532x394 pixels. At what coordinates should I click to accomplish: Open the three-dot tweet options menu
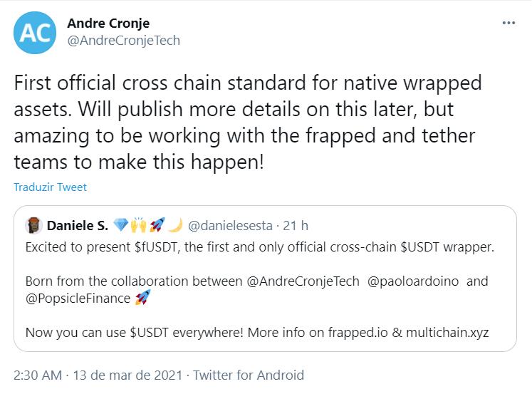(x=508, y=23)
